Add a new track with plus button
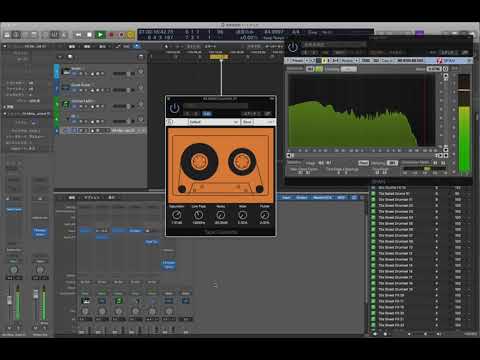The height and width of the screenshot is (360, 480). 60,57
